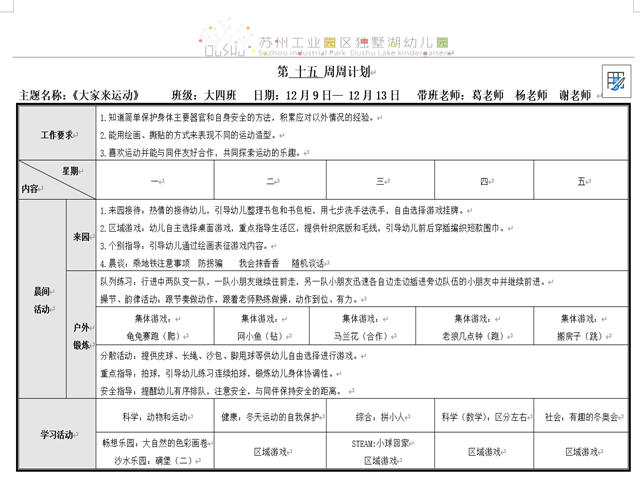The image size is (640, 480).
Task: Click the line starting 4.晨谈
Action: pyautogui.click(x=212, y=264)
